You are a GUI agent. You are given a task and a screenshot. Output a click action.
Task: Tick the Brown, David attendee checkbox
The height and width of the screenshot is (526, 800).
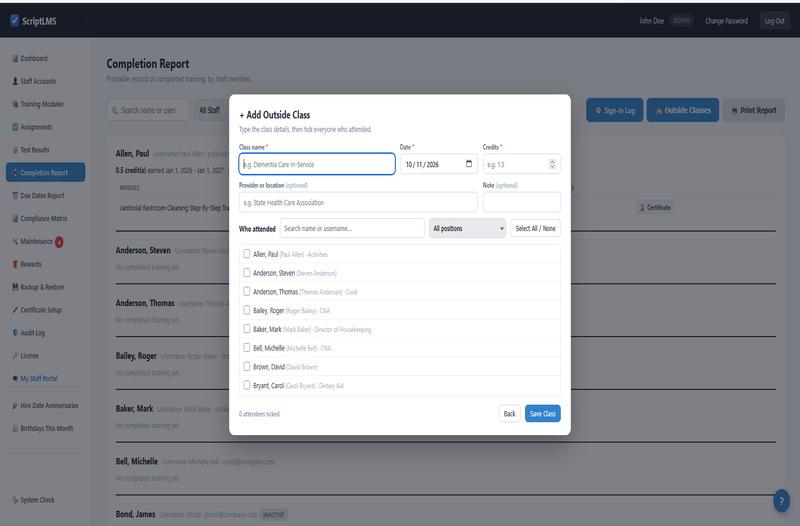[x=247, y=366]
